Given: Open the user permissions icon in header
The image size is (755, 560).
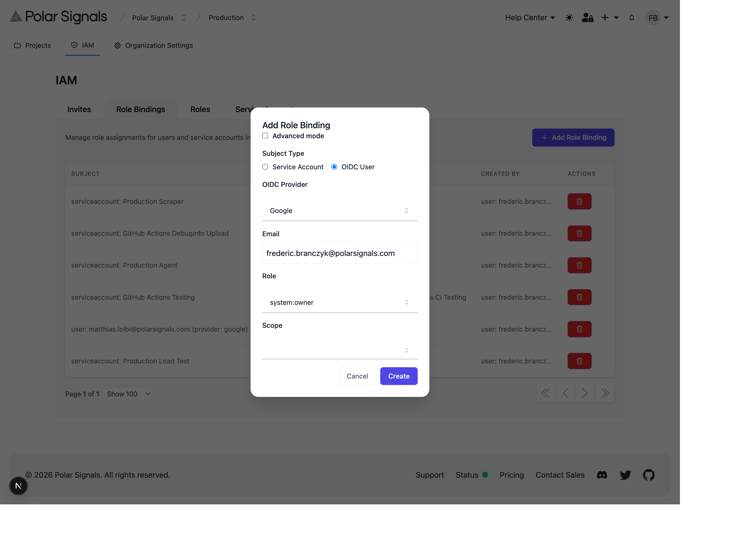Looking at the screenshot, I should click(587, 17).
